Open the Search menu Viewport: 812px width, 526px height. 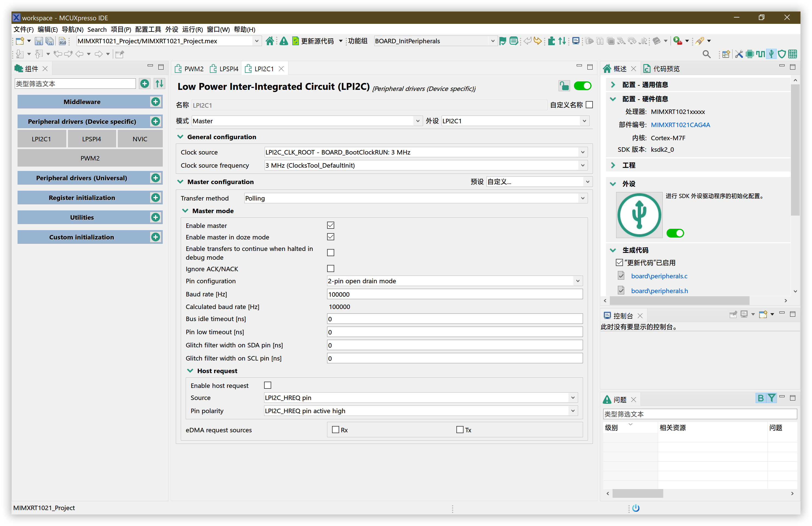click(x=97, y=29)
